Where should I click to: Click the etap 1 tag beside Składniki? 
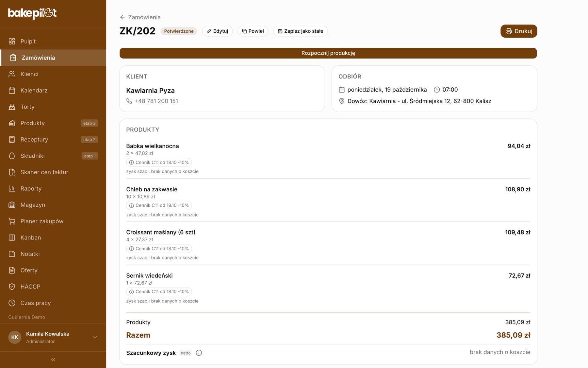coord(90,156)
